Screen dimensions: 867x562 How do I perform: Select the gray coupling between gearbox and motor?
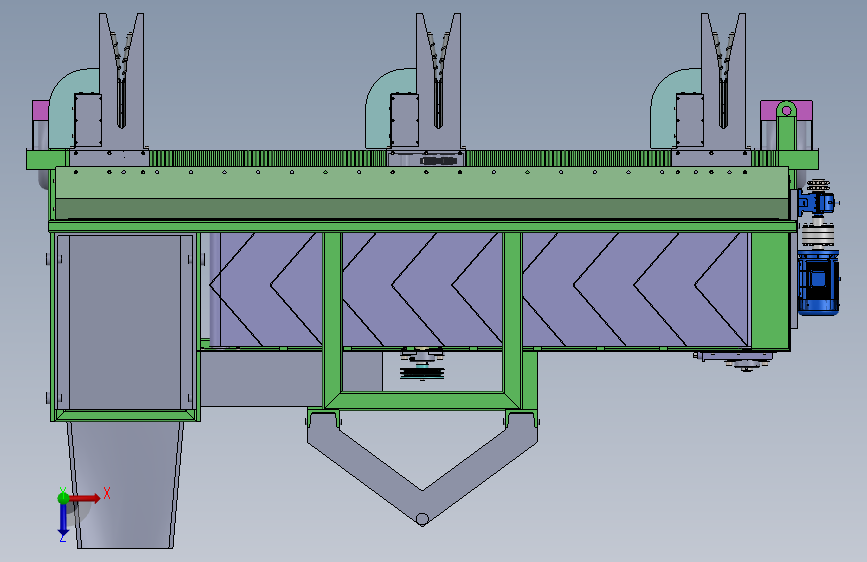click(x=818, y=235)
